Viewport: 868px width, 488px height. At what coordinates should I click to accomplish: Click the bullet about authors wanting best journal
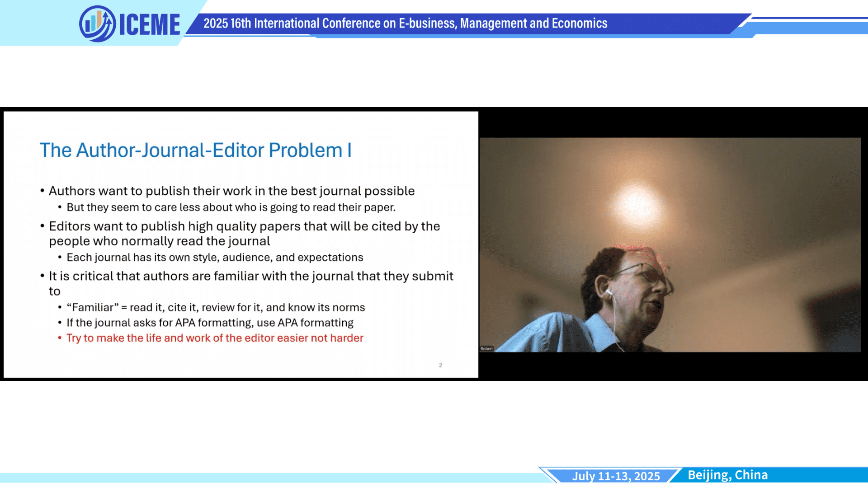[231, 191]
